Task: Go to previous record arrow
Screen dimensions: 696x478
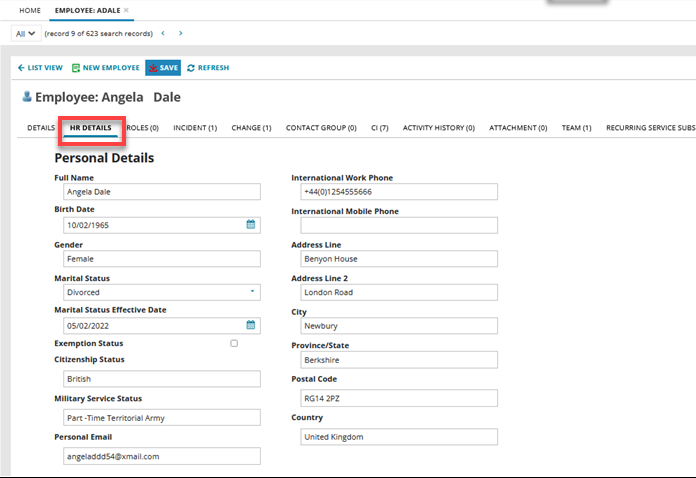Action: click(x=163, y=33)
